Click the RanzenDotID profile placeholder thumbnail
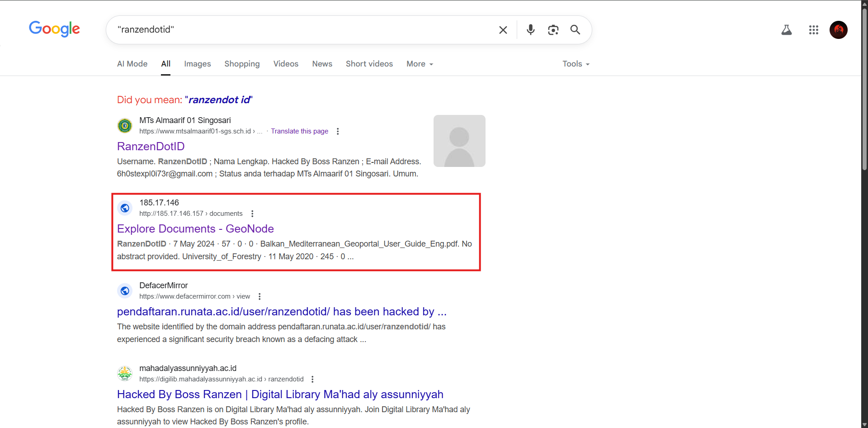This screenshot has width=868, height=428. coord(459,141)
